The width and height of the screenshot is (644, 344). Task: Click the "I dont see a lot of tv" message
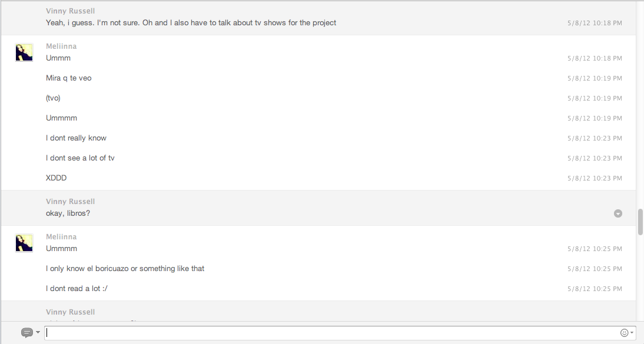coord(80,158)
